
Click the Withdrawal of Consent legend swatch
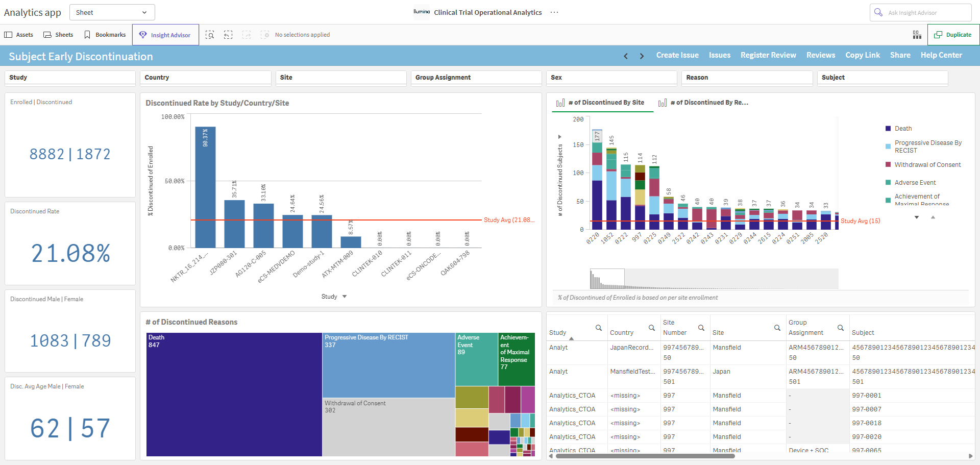(x=888, y=165)
